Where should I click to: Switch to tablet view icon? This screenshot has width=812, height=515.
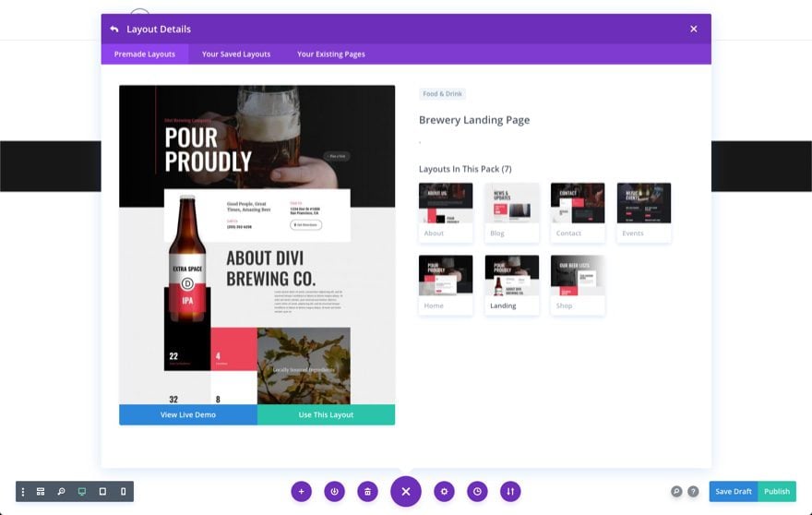pos(102,492)
